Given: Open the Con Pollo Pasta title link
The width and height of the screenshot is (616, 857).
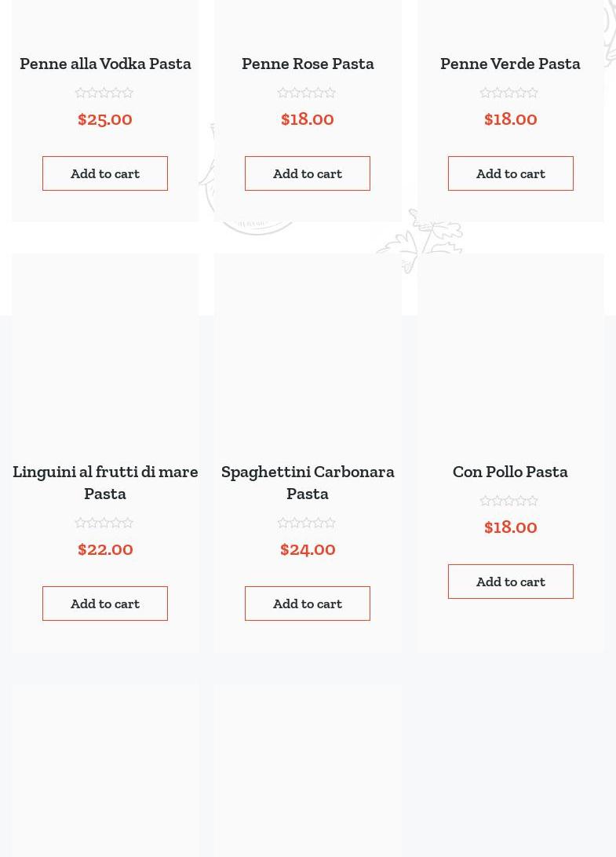Looking at the screenshot, I should coord(510,472).
